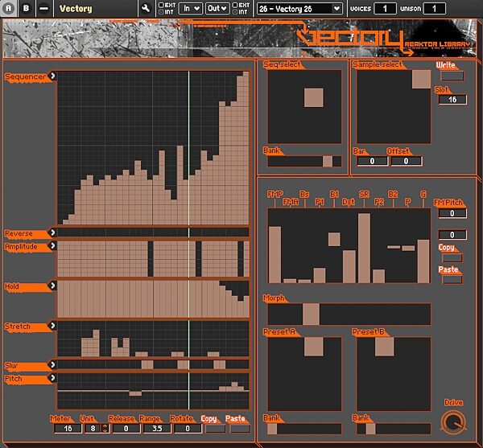483x448 pixels.
Task: Turn the Drive knob
Action: (x=452, y=421)
